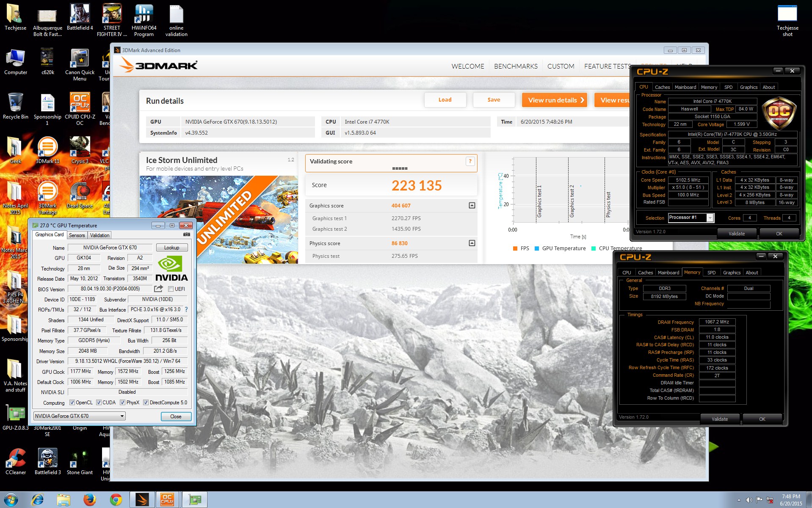Show hidden system tray icons arrow

pos(739,500)
